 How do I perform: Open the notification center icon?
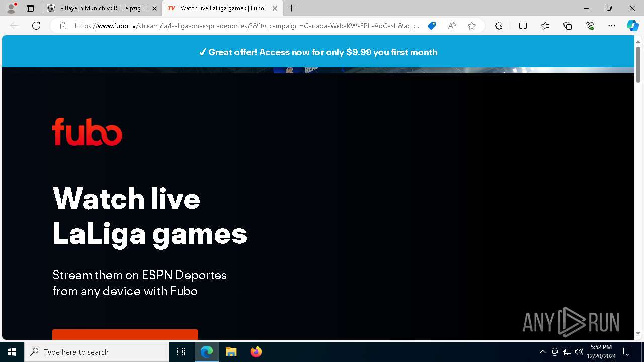627,352
